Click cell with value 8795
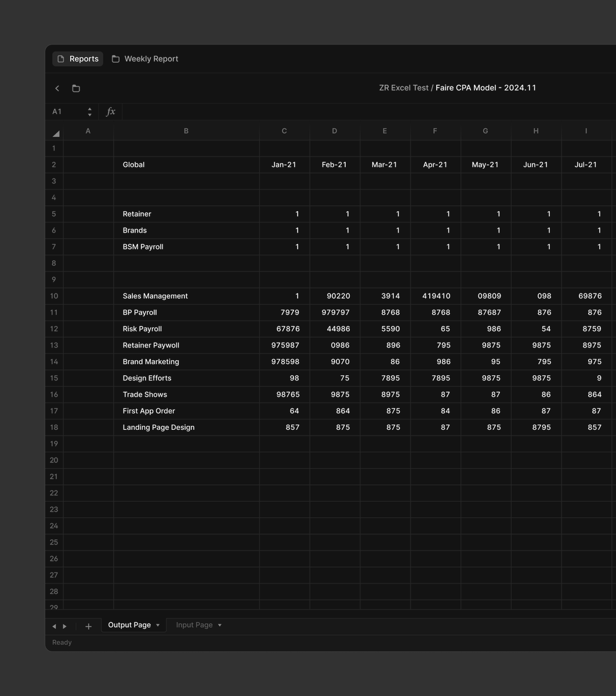The image size is (616, 696). click(x=536, y=427)
